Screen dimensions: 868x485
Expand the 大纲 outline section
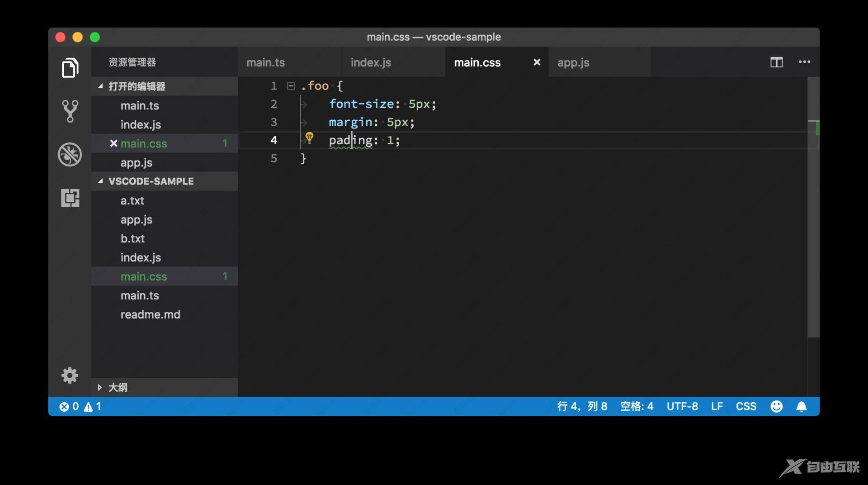(x=165, y=387)
